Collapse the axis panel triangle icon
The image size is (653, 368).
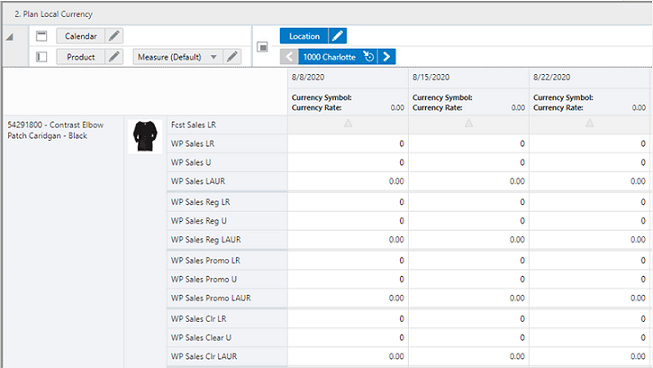10,37
